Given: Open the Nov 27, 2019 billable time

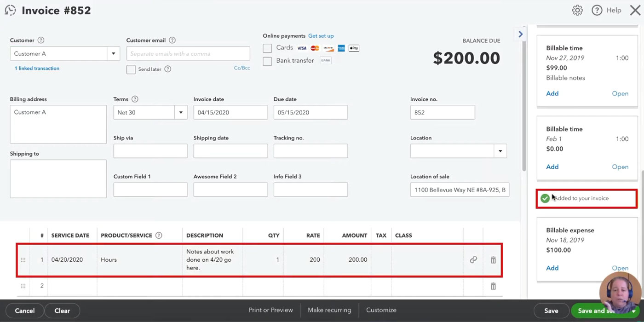Looking at the screenshot, I should pyautogui.click(x=620, y=94).
